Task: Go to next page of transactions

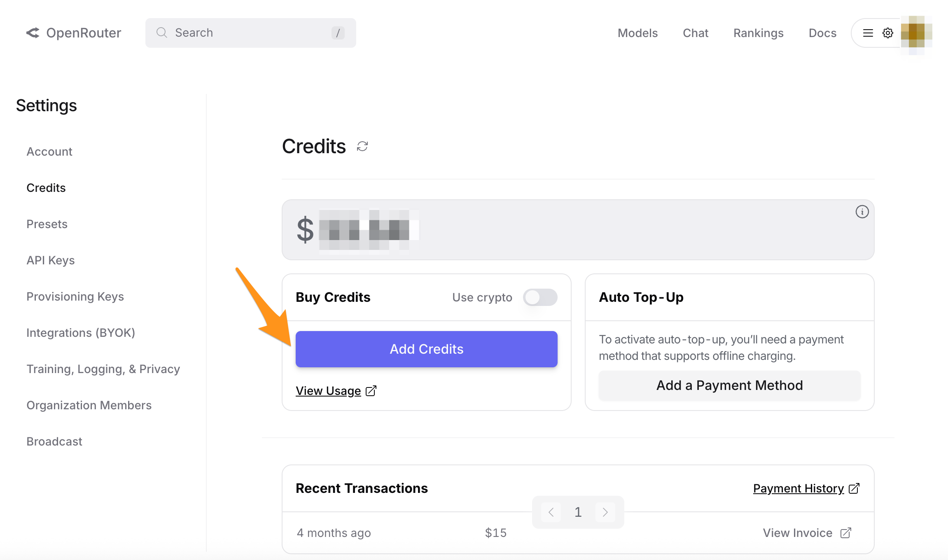Action: [x=605, y=512]
